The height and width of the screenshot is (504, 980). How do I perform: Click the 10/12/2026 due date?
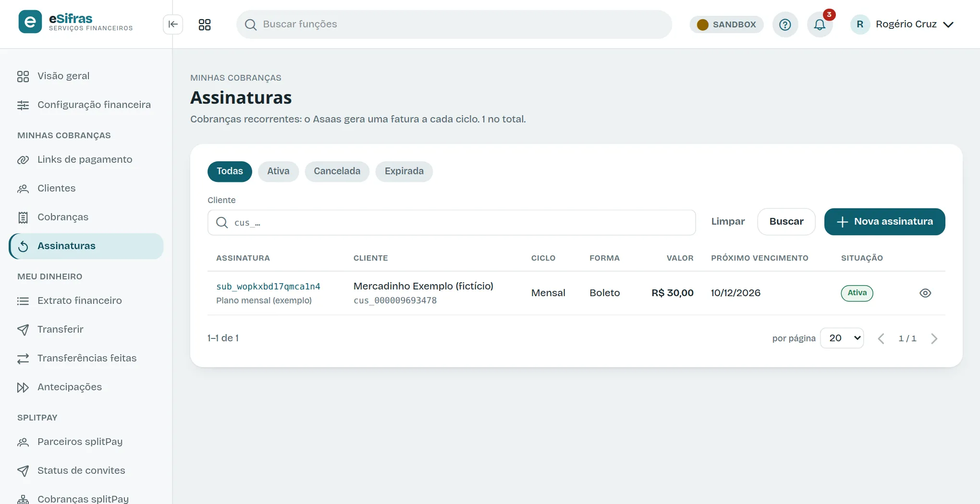(735, 293)
